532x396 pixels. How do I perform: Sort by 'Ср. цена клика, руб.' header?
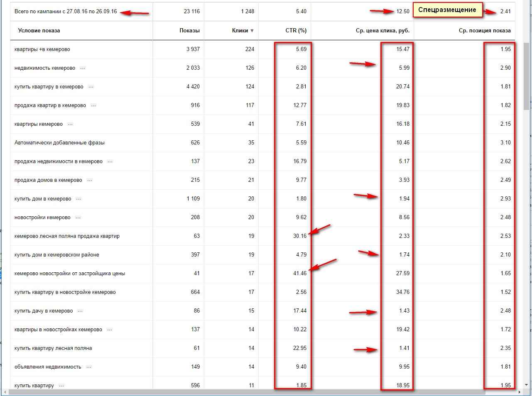[382, 30]
